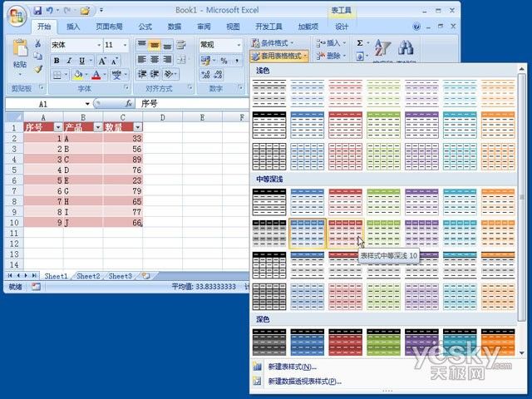532x399 pixels.
Task: Align text right
Action: 167,59
